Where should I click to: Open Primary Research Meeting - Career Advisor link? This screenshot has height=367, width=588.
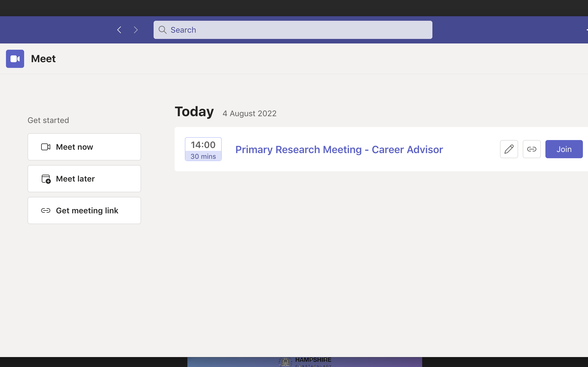tap(339, 149)
